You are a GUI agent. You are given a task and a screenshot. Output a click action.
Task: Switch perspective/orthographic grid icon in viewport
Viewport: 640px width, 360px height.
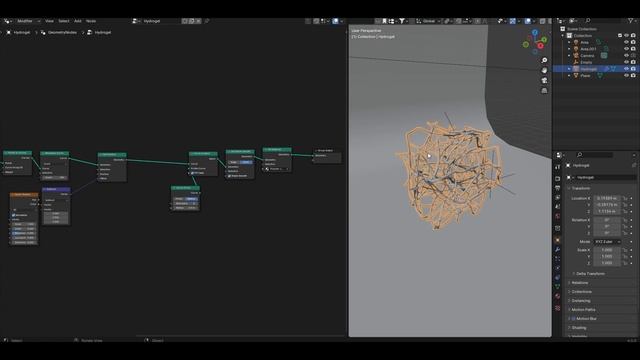(544, 91)
